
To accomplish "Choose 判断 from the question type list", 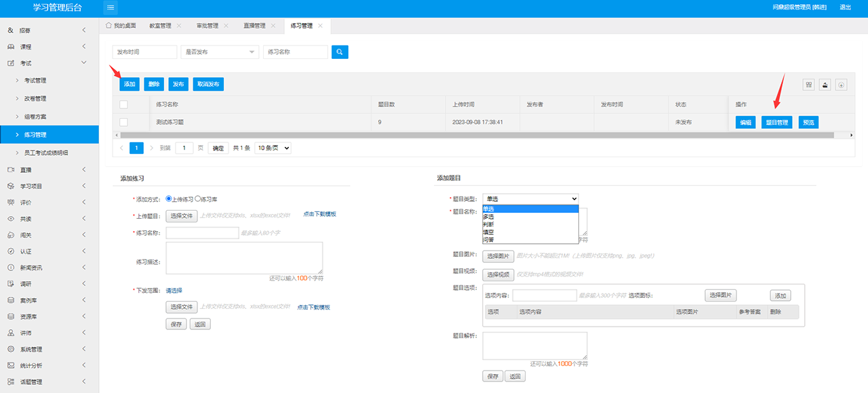I will pos(531,224).
